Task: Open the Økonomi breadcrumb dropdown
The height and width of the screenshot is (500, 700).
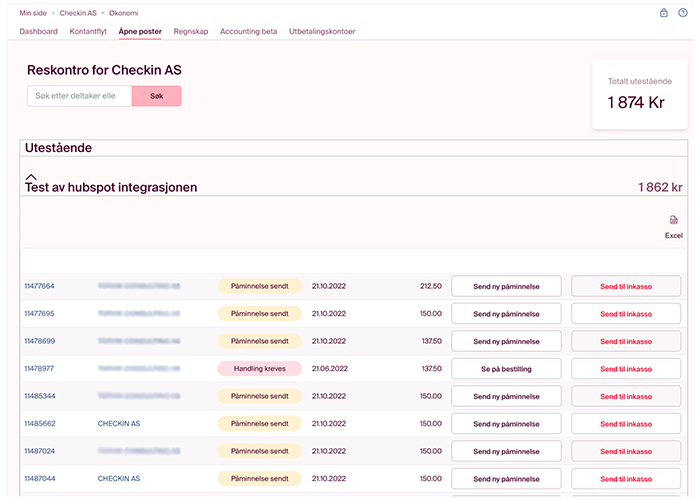Action: pyautogui.click(x=125, y=13)
